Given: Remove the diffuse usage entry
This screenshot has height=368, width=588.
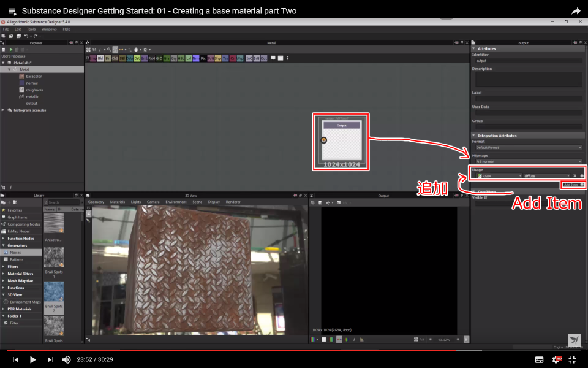Looking at the screenshot, I should (x=575, y=176).
